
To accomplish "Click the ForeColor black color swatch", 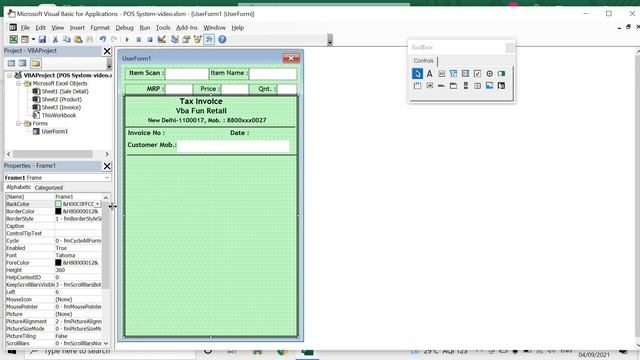I will tap(58, 263).
